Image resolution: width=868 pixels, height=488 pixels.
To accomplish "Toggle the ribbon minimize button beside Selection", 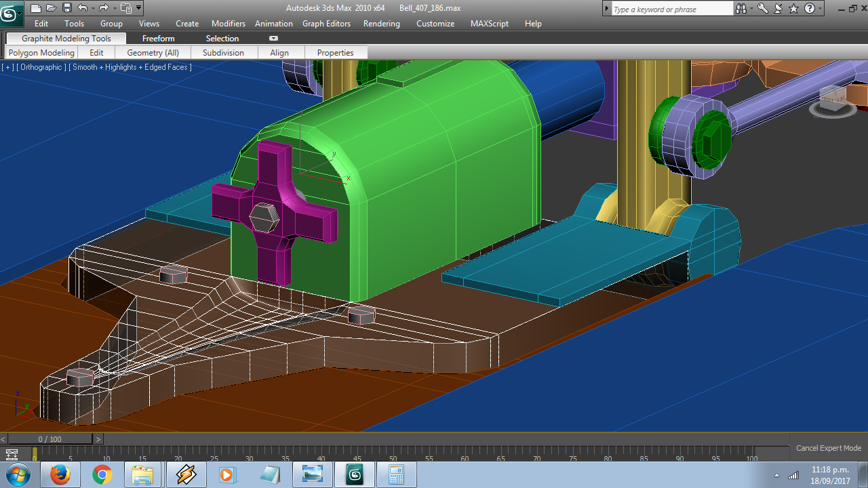I will coord(273,39).
